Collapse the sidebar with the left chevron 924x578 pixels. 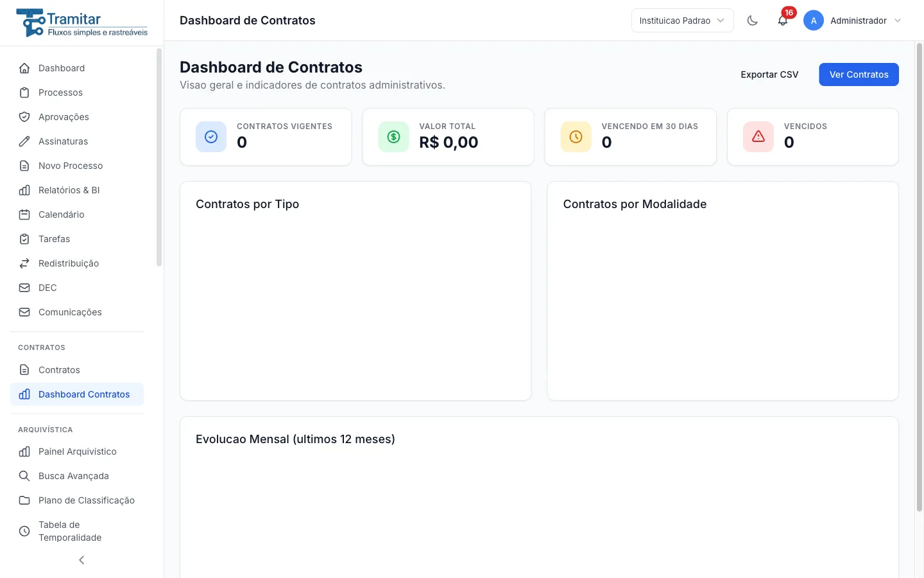(x=81, y=560)
